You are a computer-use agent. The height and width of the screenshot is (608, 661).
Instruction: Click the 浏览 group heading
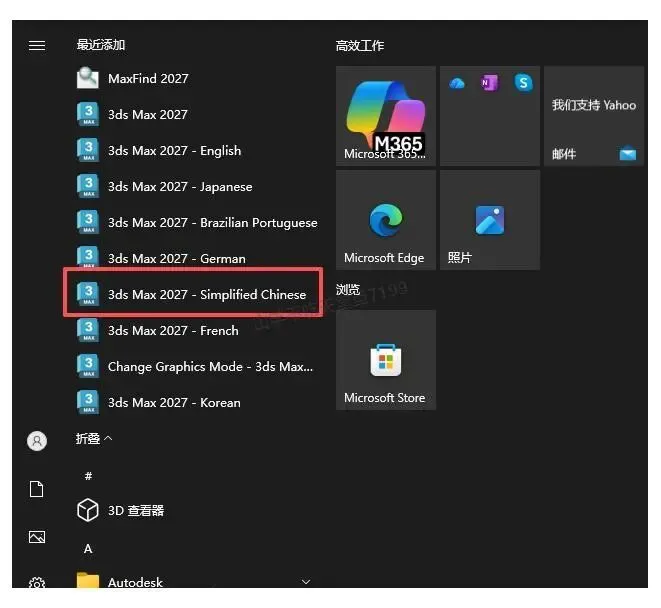348,290
